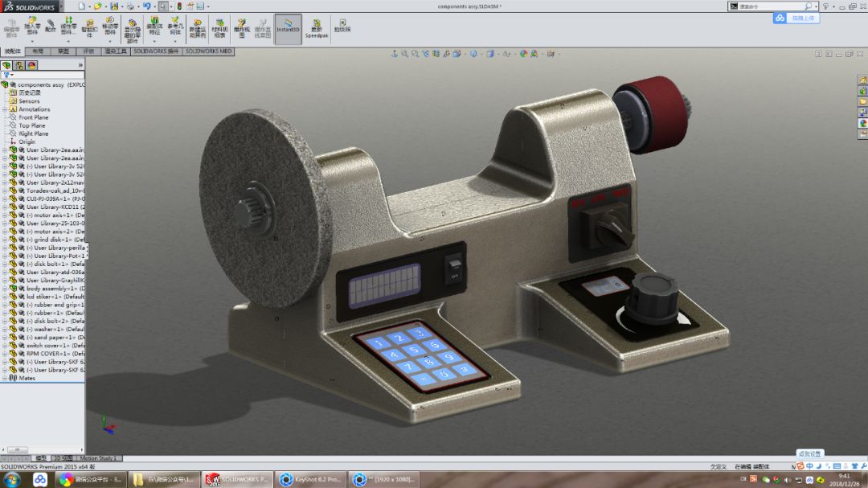Screen dimensions: 868x488
Task: Switch to the ConfigurationManager tab icon
Action: pos(19,65)
